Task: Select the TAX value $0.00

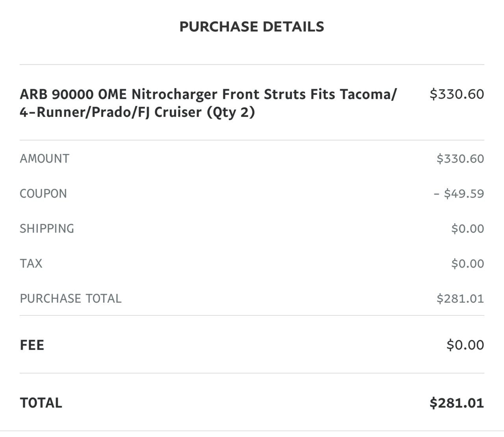Action: click(468, 263)
